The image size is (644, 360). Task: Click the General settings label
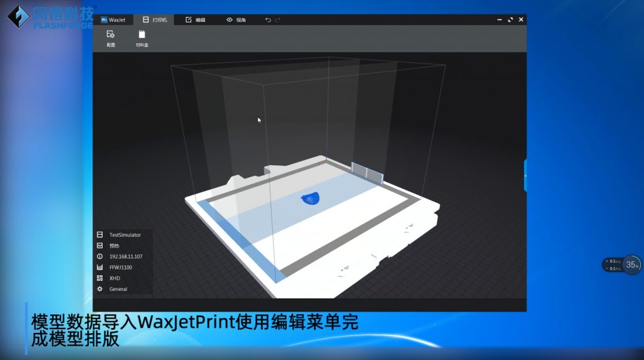pyautogui.click(x=118, y=289)
